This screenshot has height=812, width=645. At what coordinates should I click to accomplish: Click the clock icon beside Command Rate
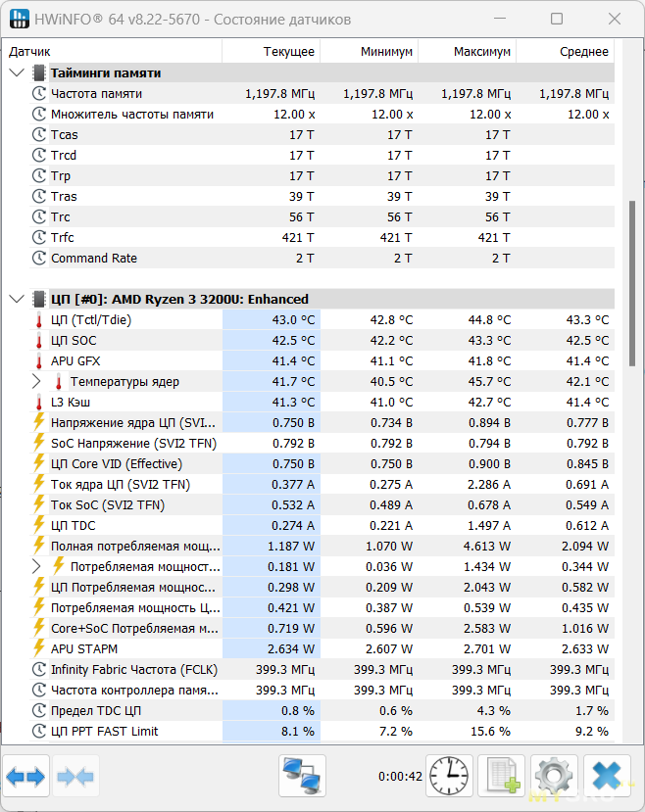[39, 258]
